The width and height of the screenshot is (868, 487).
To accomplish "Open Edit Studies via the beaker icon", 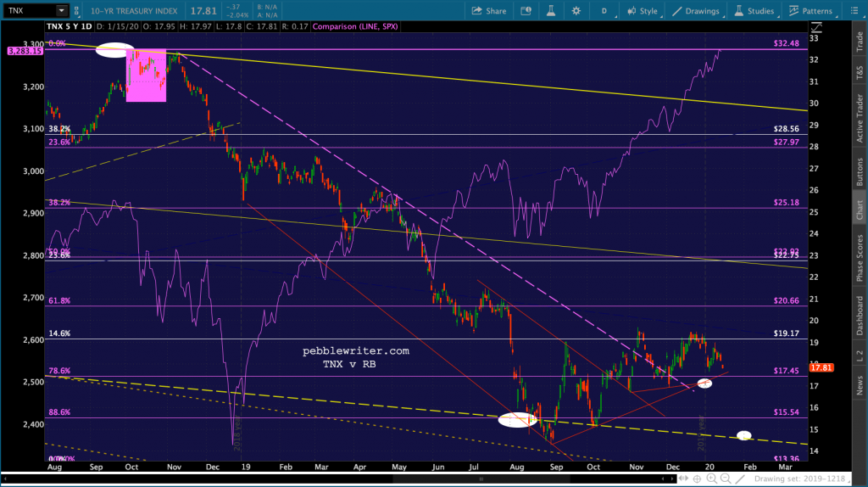I will pyautogui.click(x=551, y=11).
